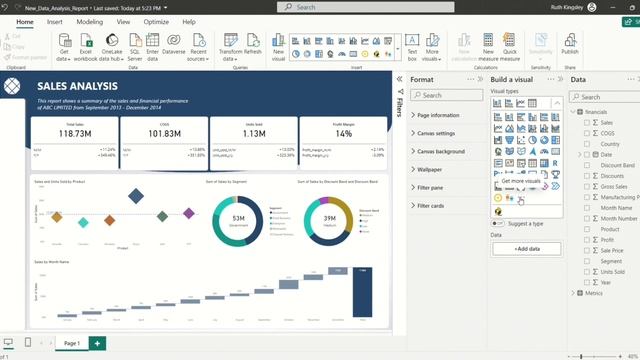Refresh the data using Refresh icon

[x=253, y=44]
